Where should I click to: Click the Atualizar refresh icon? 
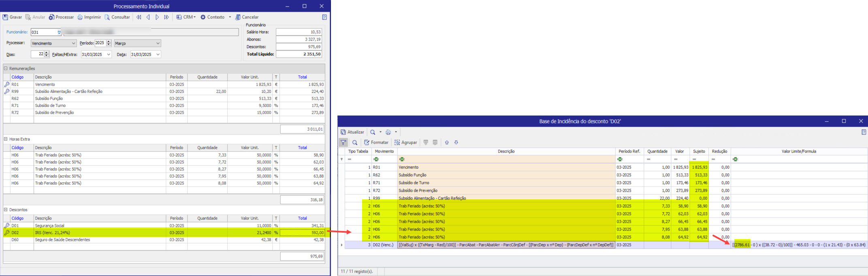[x=343, y=132]
